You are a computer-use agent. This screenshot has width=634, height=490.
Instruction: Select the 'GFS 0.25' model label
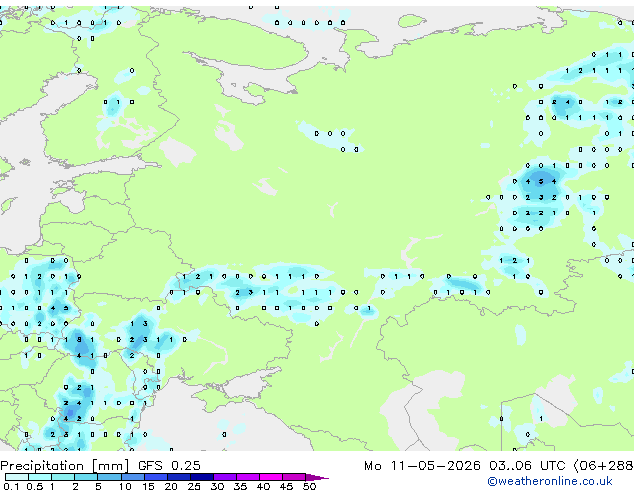tap(169, 466)
